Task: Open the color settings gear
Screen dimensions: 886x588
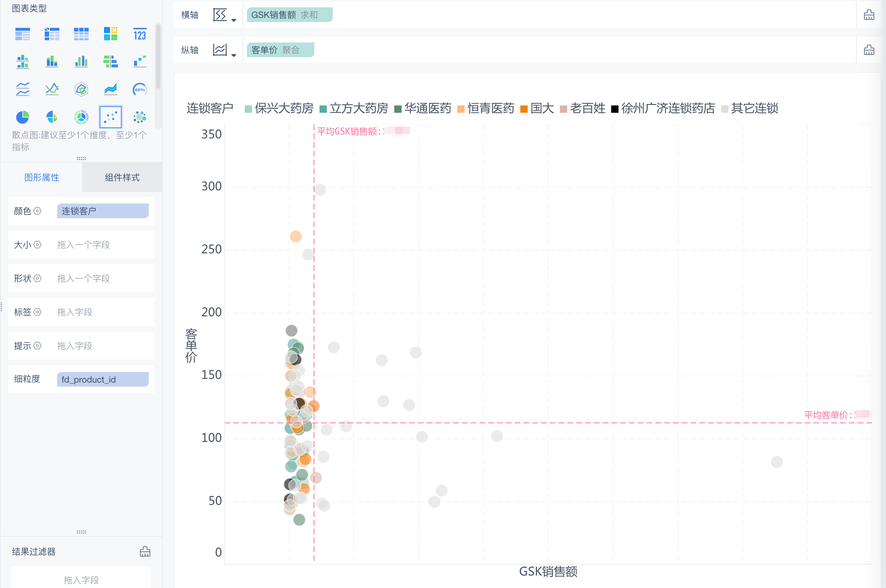Action: click(37, 211)
